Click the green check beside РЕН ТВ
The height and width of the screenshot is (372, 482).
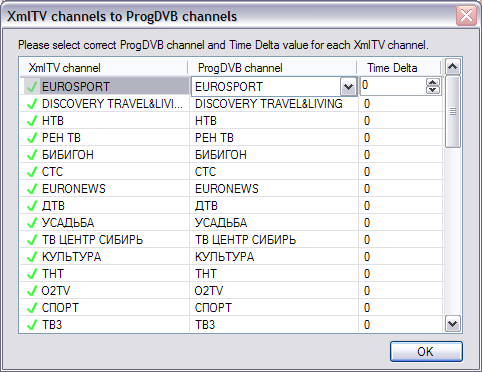[x=32, y=138]
